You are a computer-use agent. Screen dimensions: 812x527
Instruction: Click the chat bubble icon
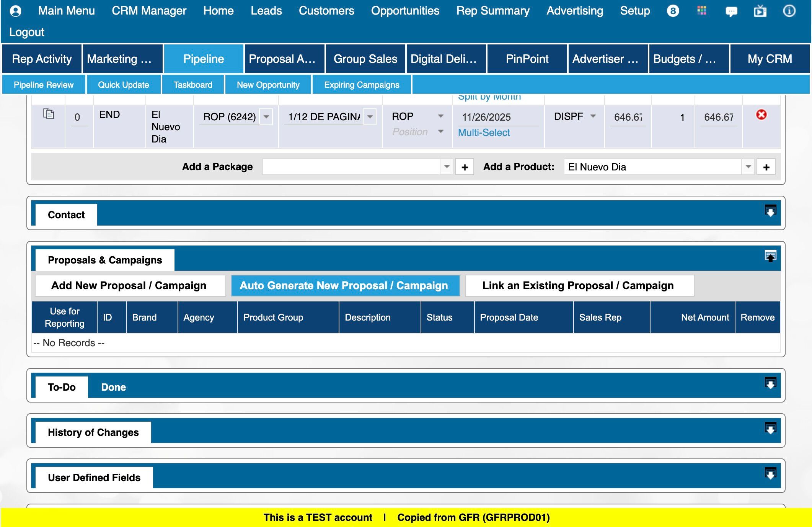tap(731, 11)
